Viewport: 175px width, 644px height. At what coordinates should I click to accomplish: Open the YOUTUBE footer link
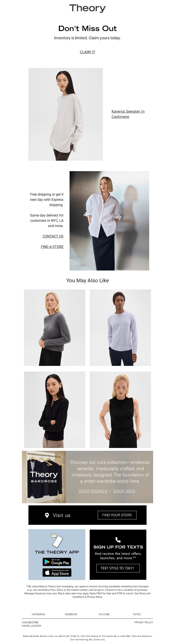click(x=104, y=614)
